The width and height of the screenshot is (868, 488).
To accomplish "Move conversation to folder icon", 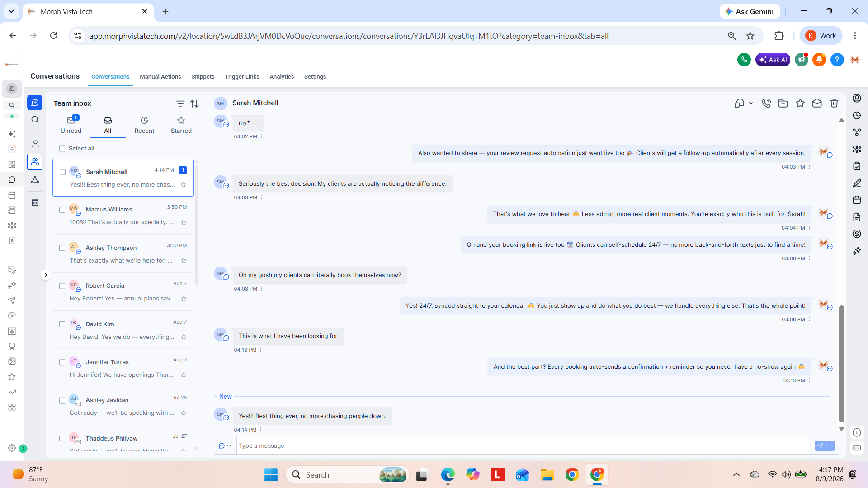I will point(783,103).
